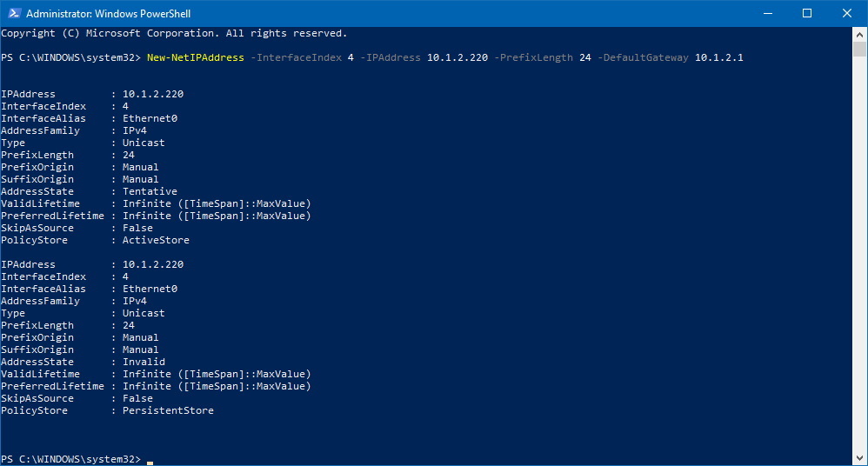Viewport: 868px width, 466px height.
Task: Close the Administrator PowerShell window
Action: pos(847,13)
